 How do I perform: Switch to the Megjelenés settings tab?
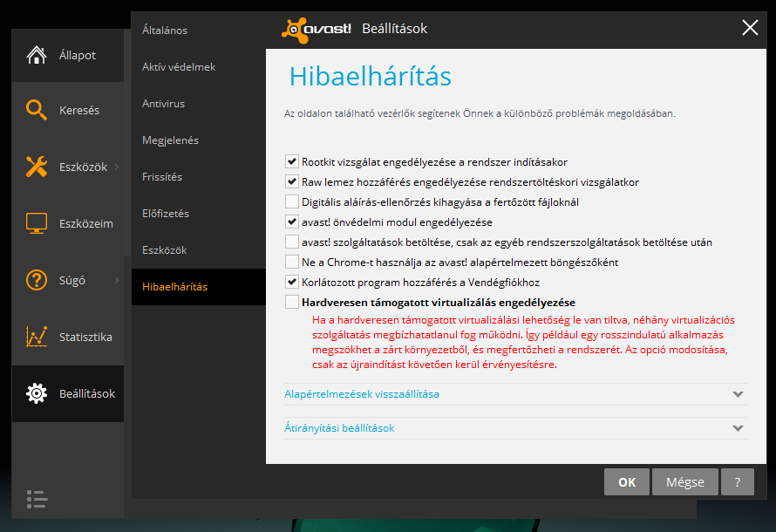199,140
